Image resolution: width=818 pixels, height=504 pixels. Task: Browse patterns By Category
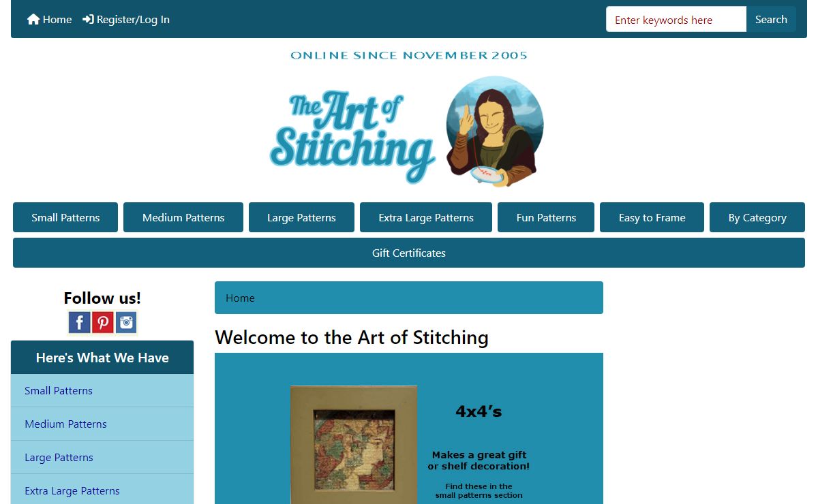(x=757, y=217)
